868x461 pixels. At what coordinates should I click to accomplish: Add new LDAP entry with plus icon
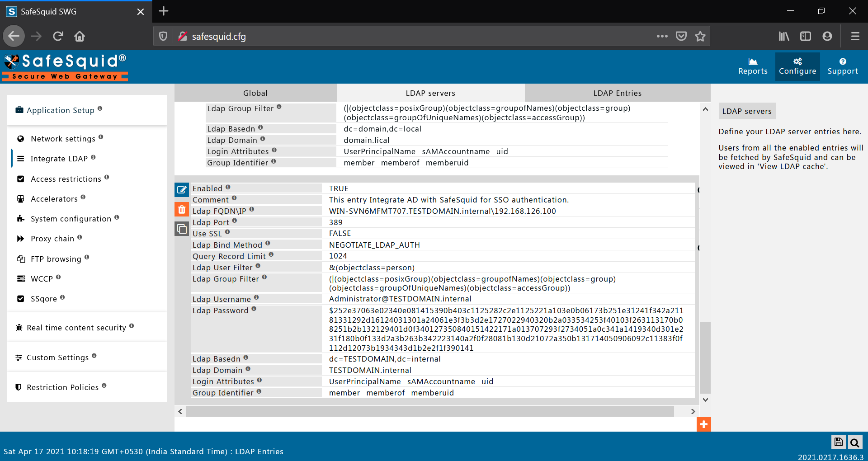704,424
